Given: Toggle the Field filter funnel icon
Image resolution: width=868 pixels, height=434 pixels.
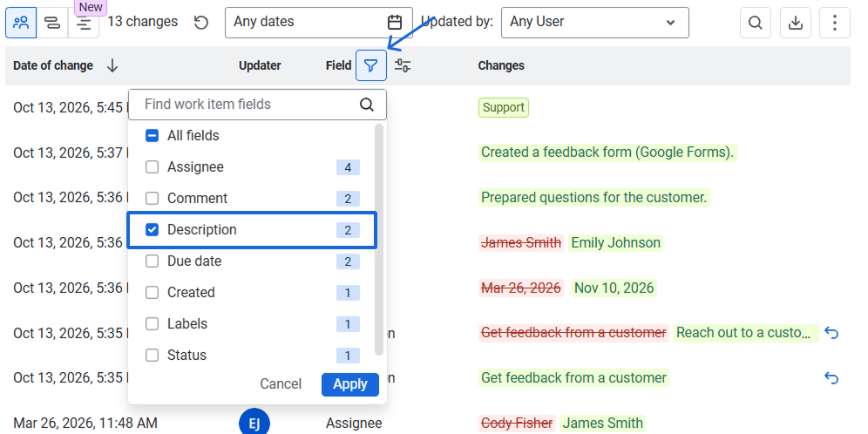Looking at the screenshot, I should coord(371,65).
